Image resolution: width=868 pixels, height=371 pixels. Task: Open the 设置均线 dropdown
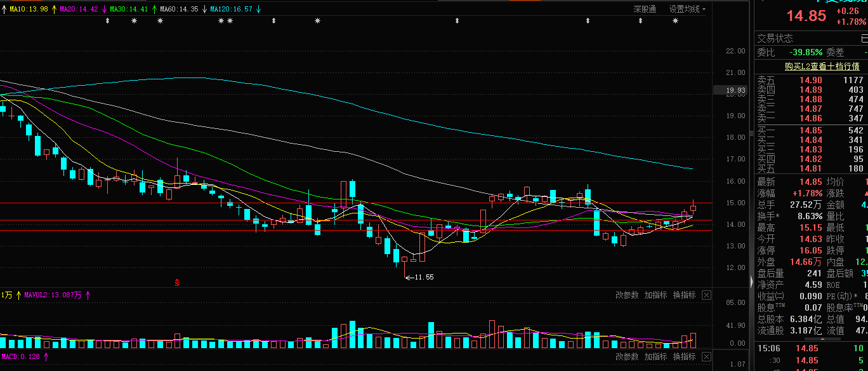(x=687, y=9)
